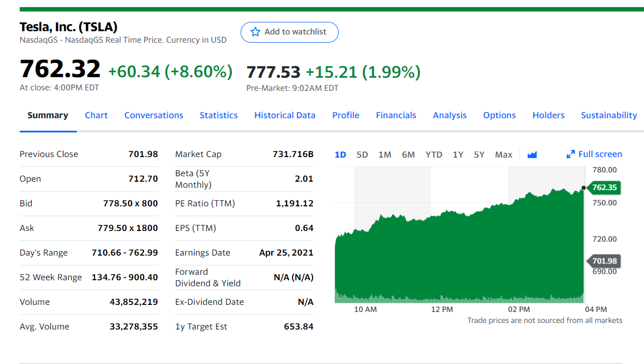
Task: Open the Holders tab
Action: tap(548, 115)
